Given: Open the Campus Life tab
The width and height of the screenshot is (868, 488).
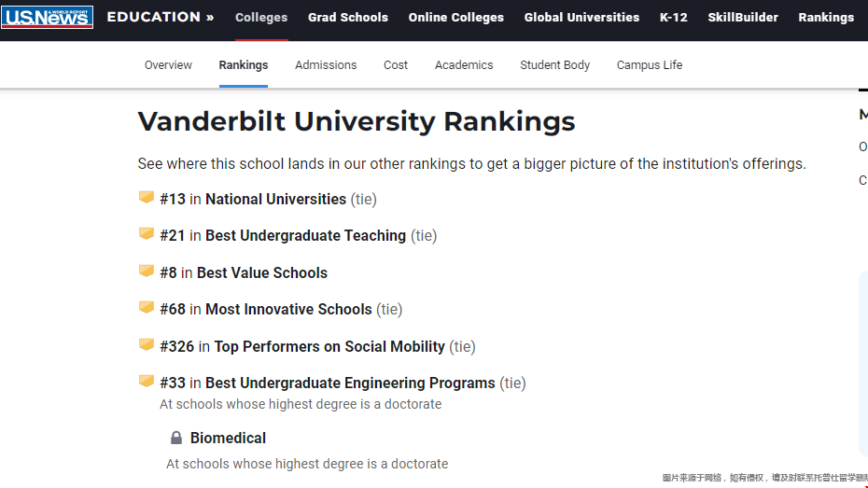Looking at the screenshot, I should tap(650, 65).
